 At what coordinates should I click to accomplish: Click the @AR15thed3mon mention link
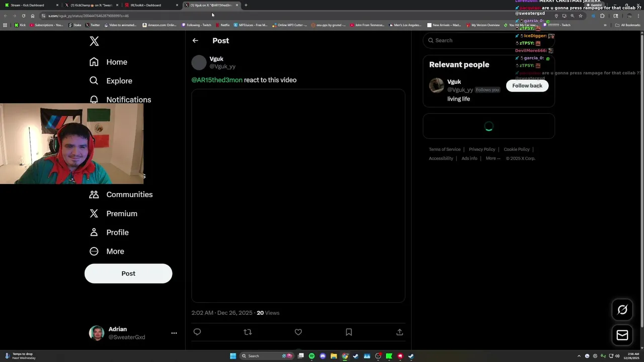(217, 80)
